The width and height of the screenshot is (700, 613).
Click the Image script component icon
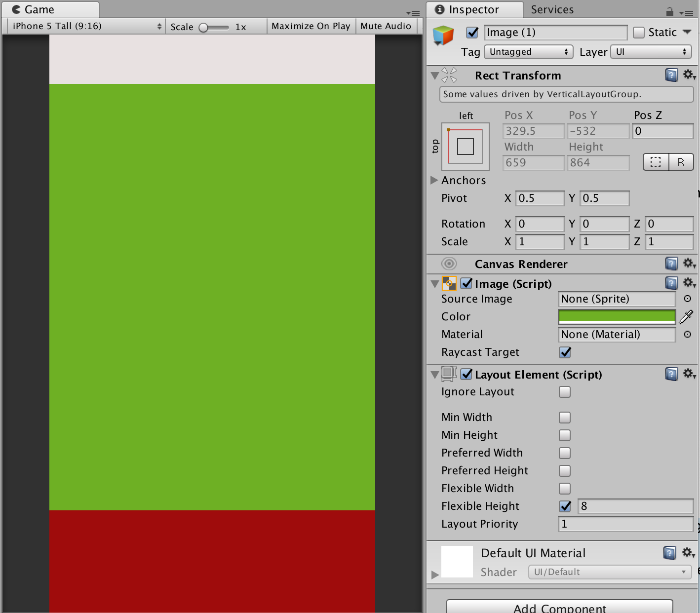point(449,283)
